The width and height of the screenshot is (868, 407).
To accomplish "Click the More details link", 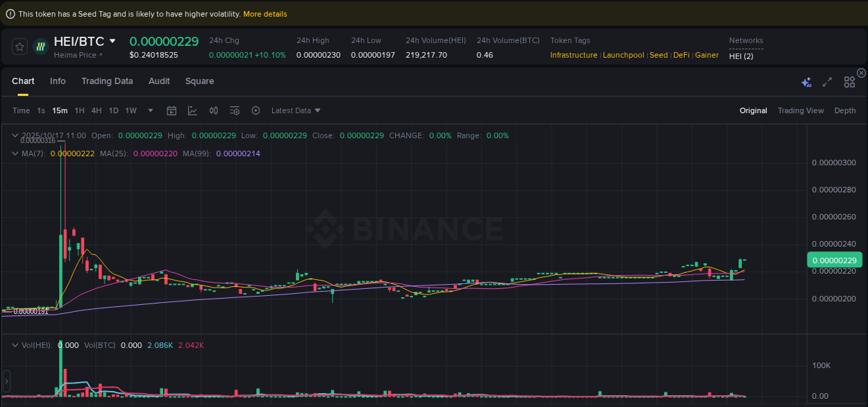I will (265, 13).
